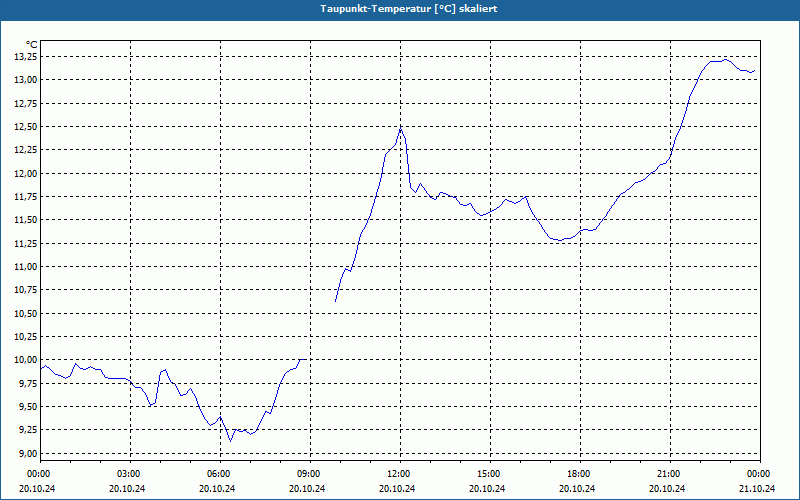Select the 9,25 y-axis label

pyautogui.click(x=27, y=430)
